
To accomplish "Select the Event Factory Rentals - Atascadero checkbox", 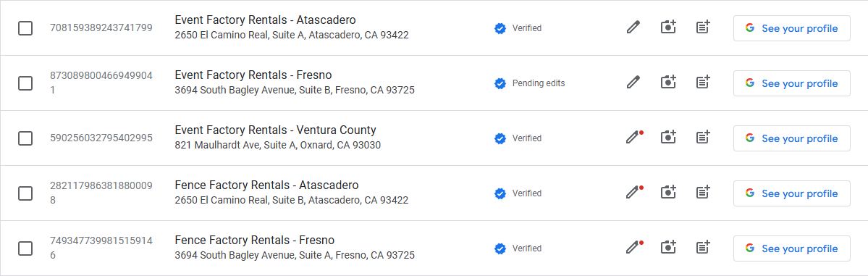I will (25, 28).
